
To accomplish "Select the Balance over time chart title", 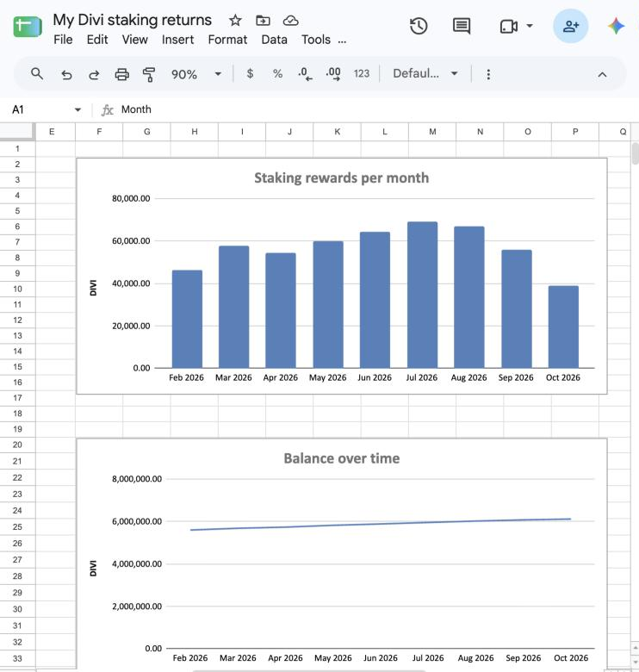I will pyautogui.click(x=341, y=458).
